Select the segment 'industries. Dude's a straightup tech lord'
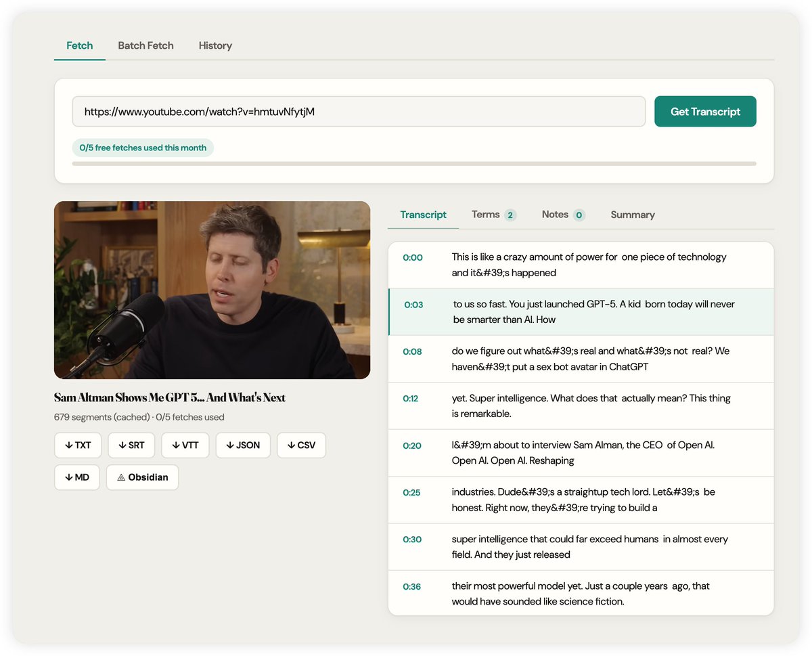 coord(581,500)
